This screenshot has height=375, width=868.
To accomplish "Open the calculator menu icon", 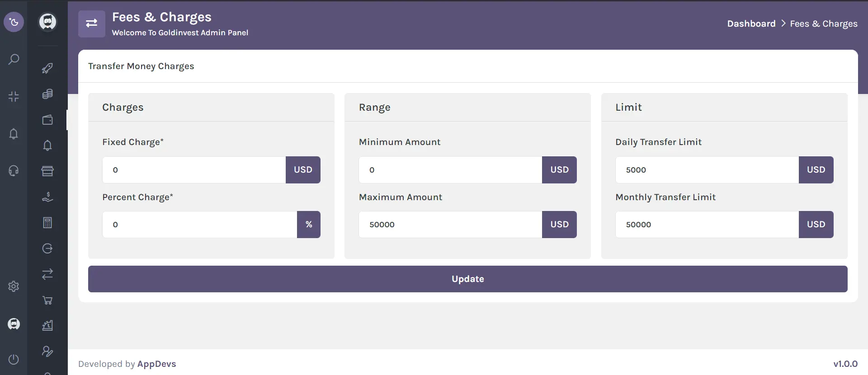I will pos(47,222).
